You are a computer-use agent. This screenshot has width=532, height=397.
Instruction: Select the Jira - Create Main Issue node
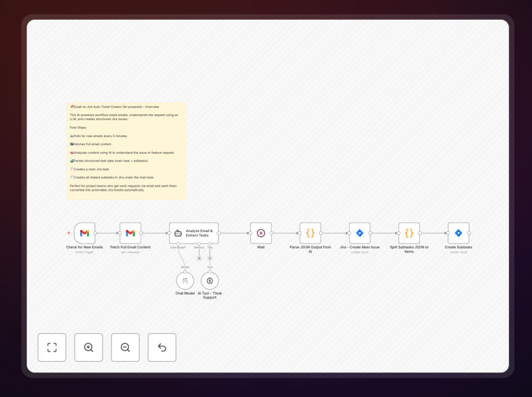pyautogui.click(x=359, y=233)
